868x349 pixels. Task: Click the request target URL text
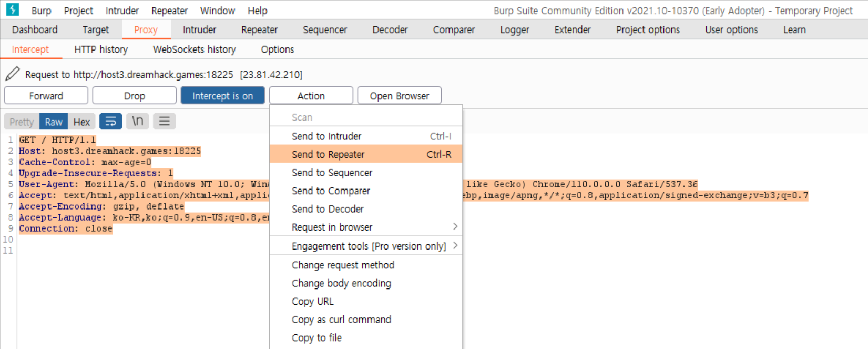[164, 75]
